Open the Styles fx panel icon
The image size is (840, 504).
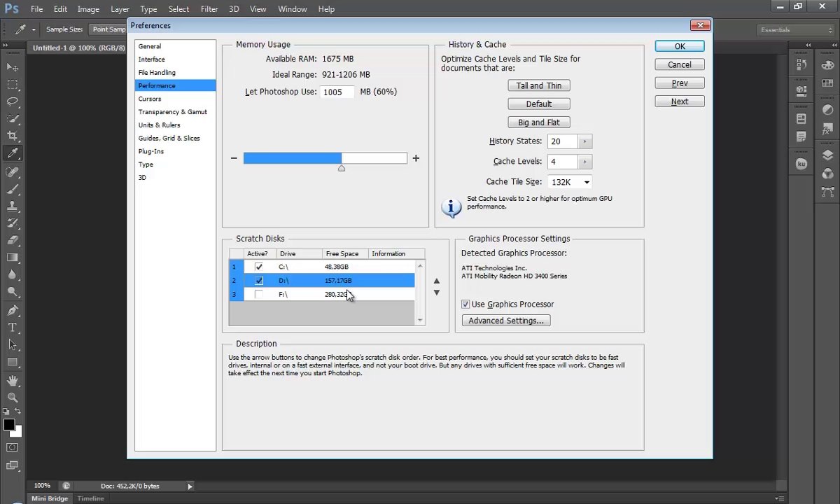click(x=828, y=129)
